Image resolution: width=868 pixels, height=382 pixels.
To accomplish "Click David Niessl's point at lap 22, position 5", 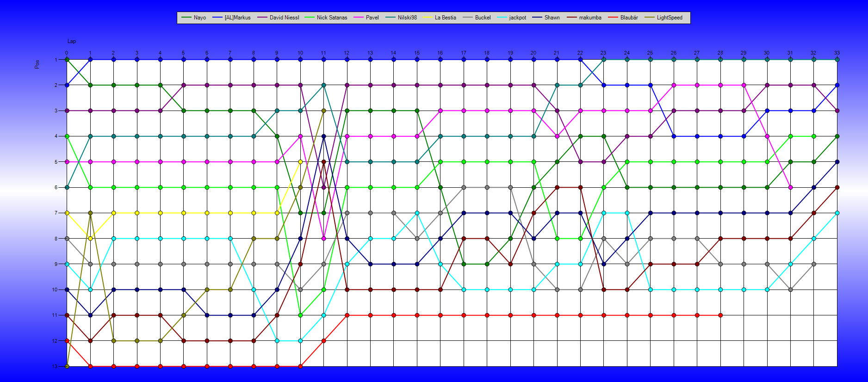I will tap(580, 162).
